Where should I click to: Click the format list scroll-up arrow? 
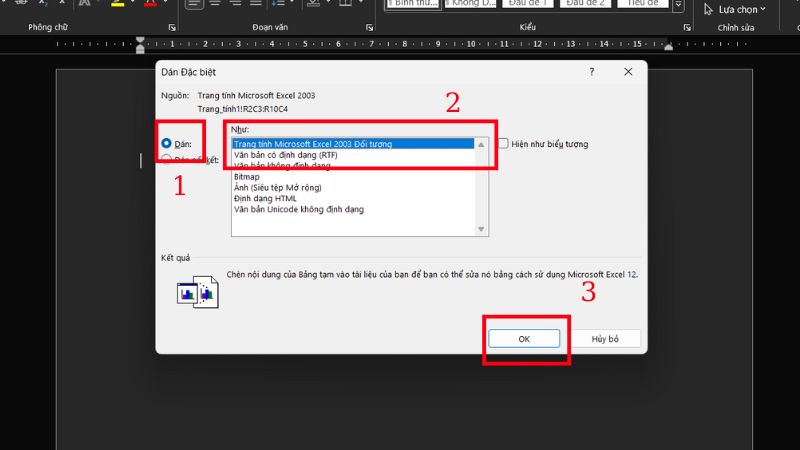click(x=481, y=144)
